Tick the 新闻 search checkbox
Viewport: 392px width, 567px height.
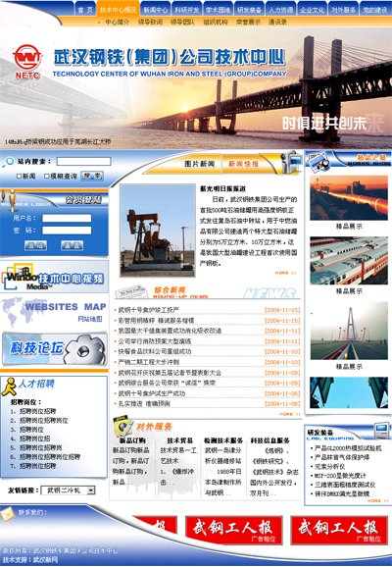[19, 177]
